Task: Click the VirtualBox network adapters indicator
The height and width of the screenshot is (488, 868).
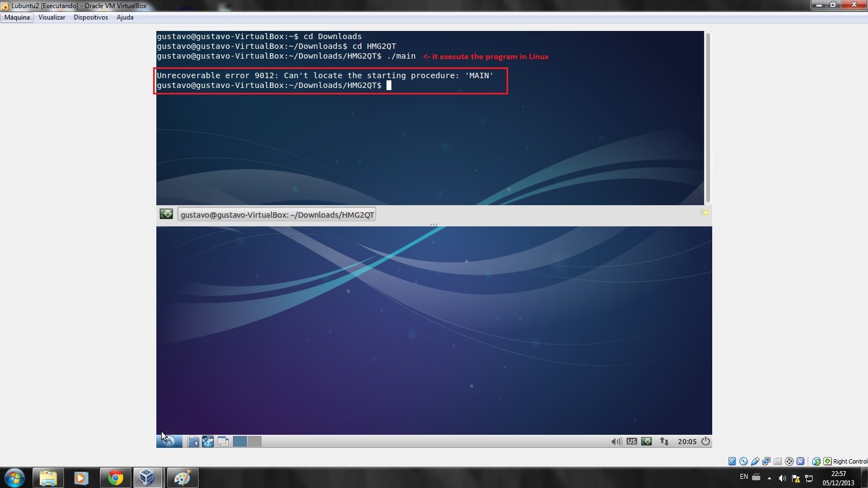Action: (x=766, y=461)
